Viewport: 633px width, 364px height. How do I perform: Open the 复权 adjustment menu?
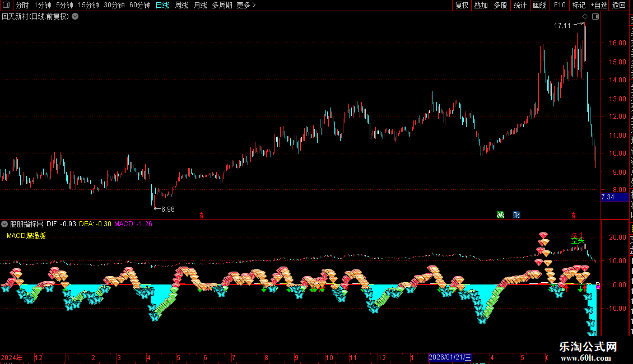462,5
